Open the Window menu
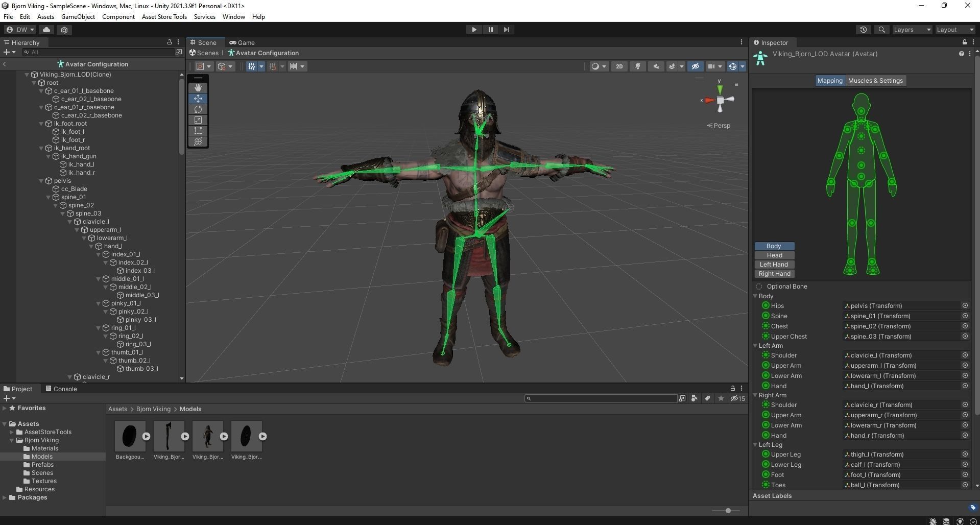The height and width of the screenshot is (525, 980). (234, 17)
